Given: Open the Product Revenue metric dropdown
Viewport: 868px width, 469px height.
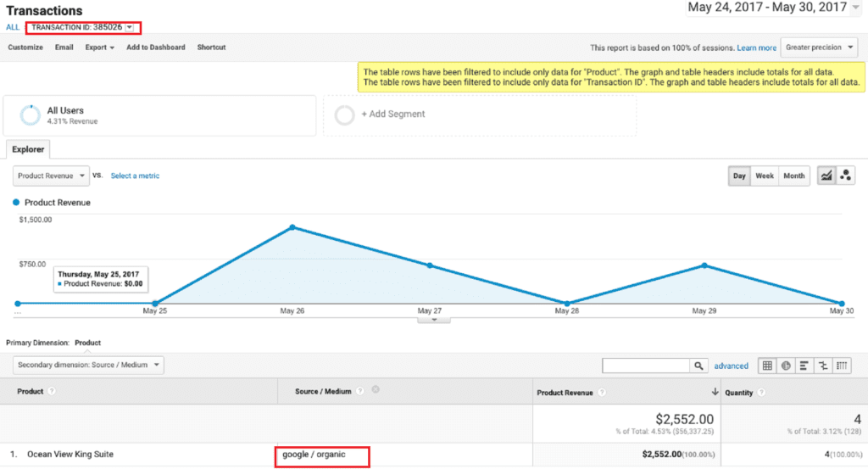Looking at the screenshot, I should pyautogui.click(x=51, y=176).
